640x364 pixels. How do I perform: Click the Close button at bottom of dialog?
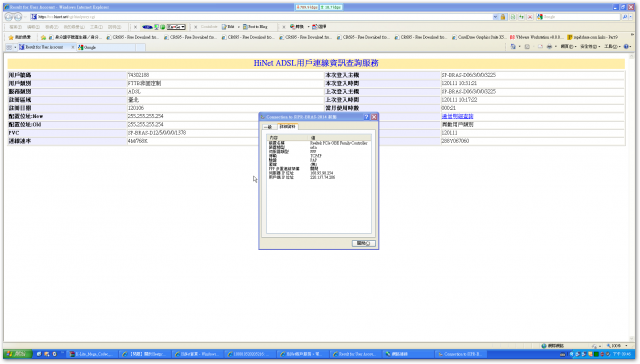(x=363, y=243)
